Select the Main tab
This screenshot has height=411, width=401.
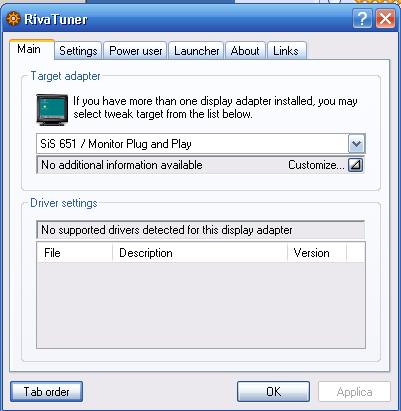pos(30,49)
